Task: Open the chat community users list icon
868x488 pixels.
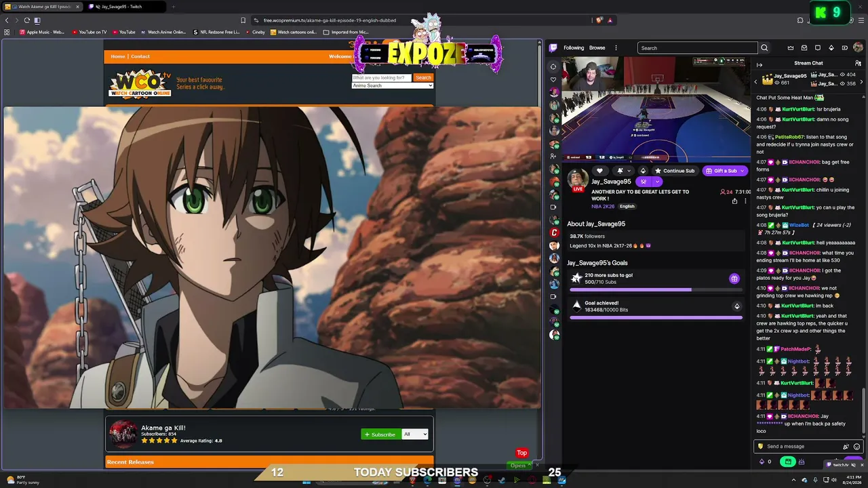Action: pos(858,63)
